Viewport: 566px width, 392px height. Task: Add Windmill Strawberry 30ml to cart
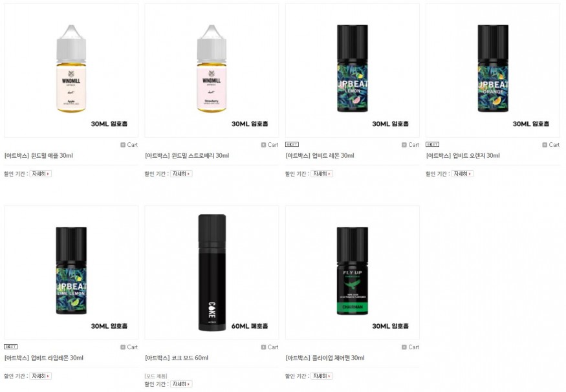tap(270, 145)
